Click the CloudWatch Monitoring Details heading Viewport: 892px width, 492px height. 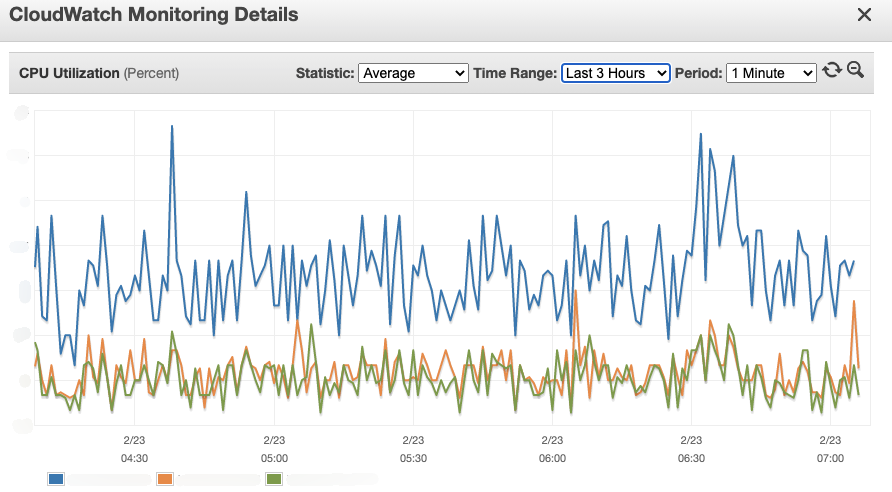point(154,14)
